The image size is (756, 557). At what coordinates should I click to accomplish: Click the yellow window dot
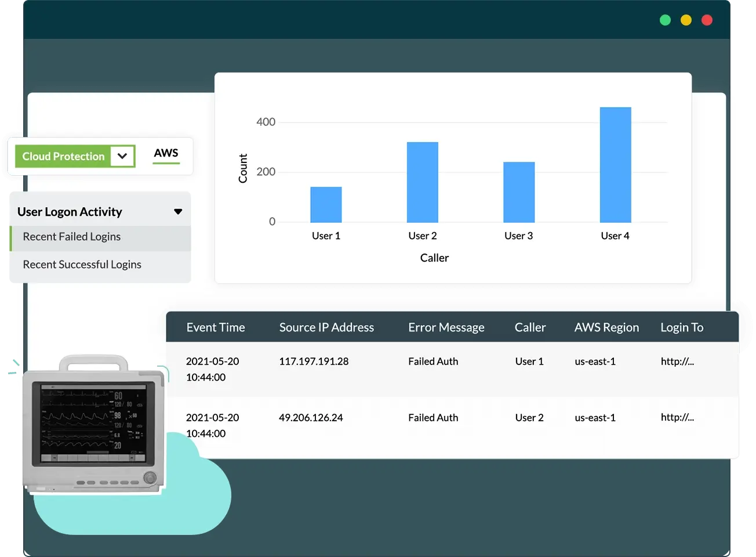pos(686,20)
